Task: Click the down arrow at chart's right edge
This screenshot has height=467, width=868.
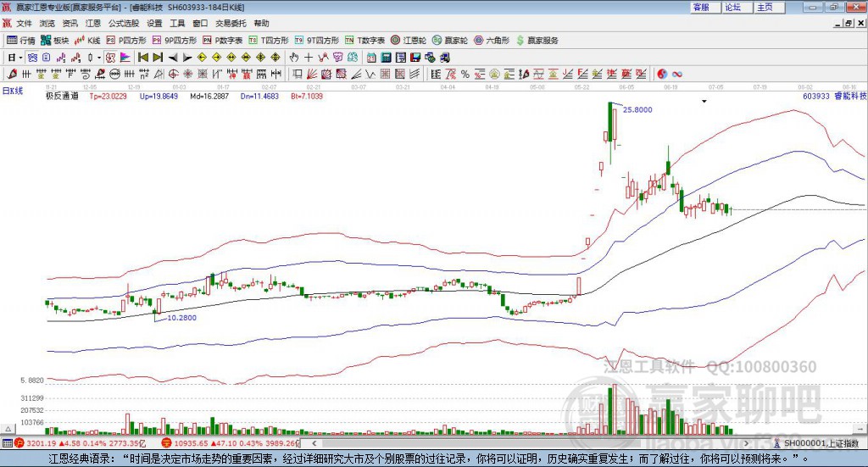Action: 704,102
